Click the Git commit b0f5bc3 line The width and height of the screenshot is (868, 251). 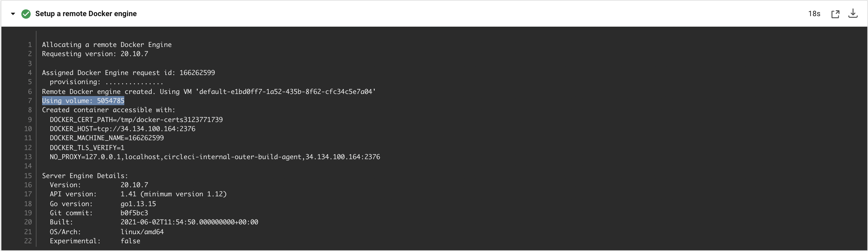(99, 213)
